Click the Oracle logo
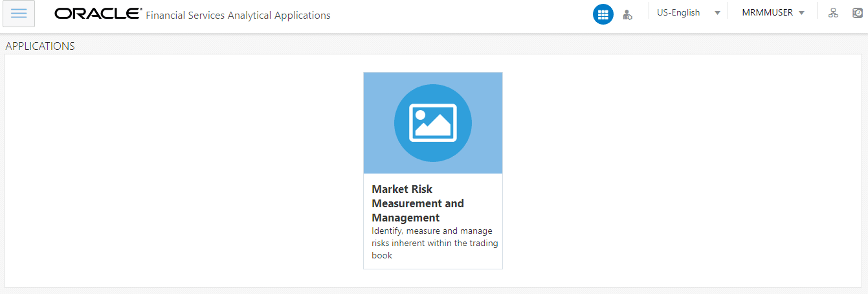Viewport: 868px width, 294px height. tap(98, 14)
